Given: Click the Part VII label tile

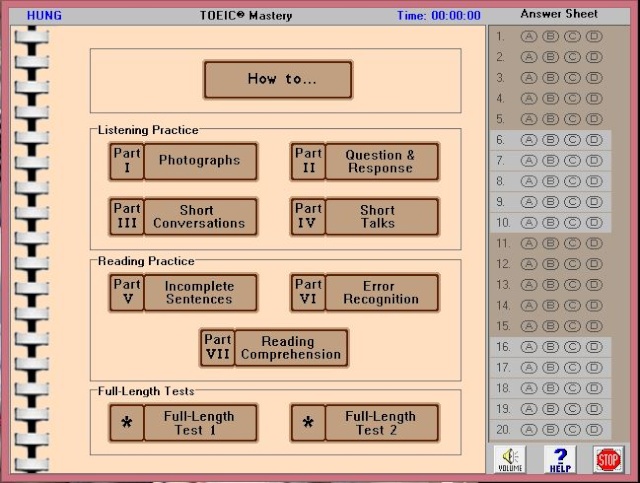Looking at the screenshot, I should [218, 348].
